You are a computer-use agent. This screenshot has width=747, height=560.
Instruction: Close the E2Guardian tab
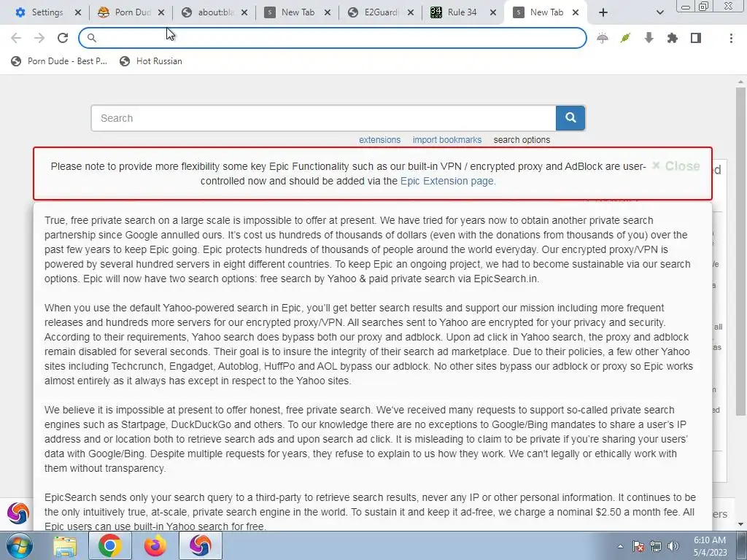pos(411,12)
